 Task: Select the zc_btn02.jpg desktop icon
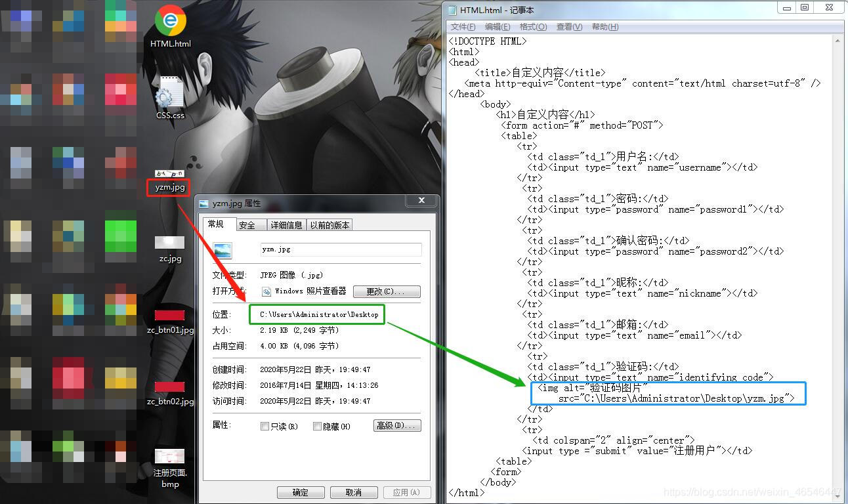point(170,394)
